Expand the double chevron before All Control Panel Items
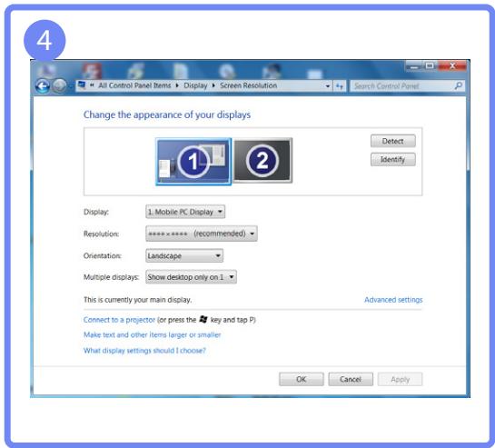 (x=92, y=85)
